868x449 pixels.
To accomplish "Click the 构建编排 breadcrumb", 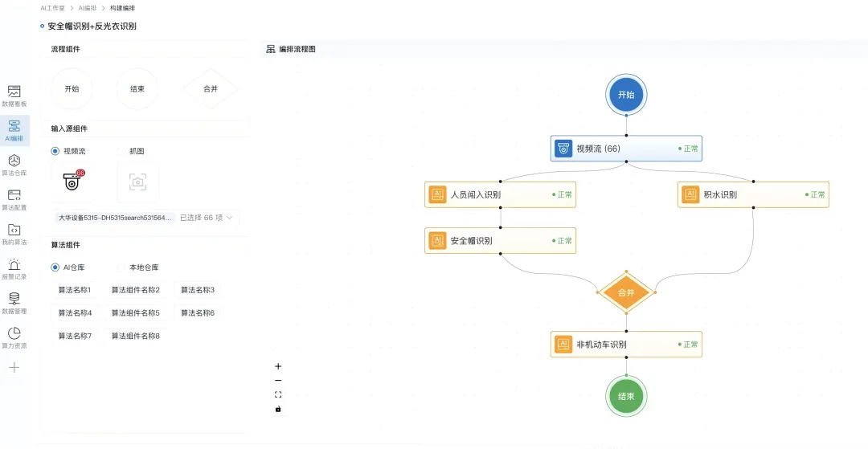I will coord(122,8).
